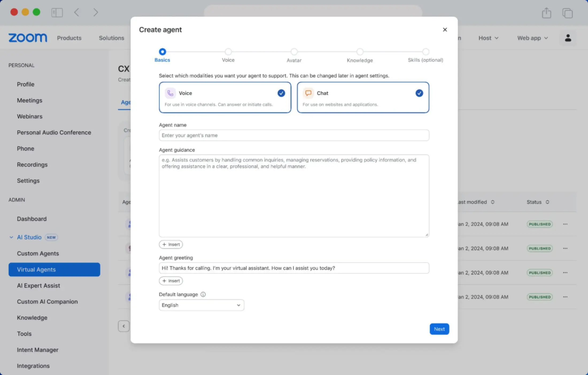Image resolution: width=588 pixels, height=375 pixels.
Task: Toggle the Voice modality checkmark
Action: click(x=281, y=93)
